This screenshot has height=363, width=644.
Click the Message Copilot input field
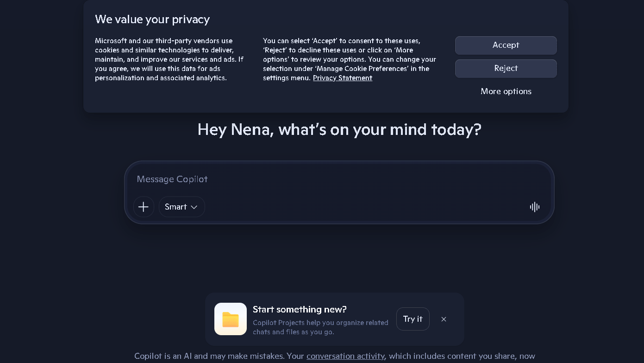339,179
